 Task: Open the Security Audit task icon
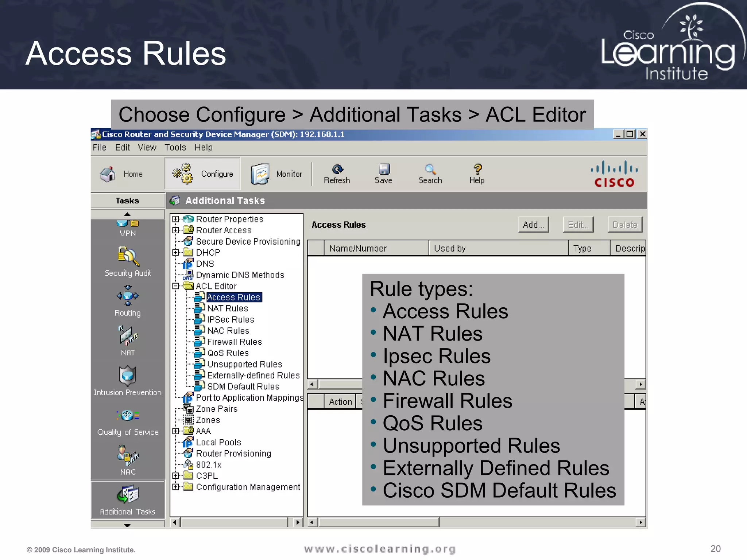pyautogui.click(x=128, y=256)
